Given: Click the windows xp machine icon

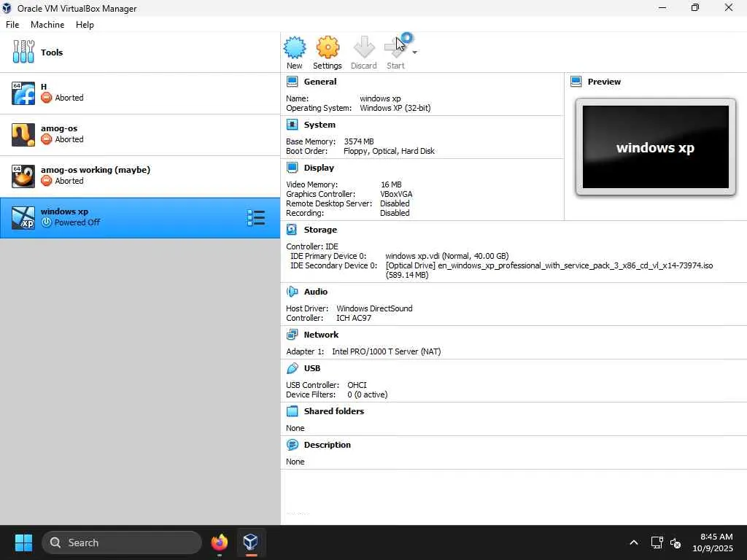Looking at the screenshot, I should click(x=23, y=217).
